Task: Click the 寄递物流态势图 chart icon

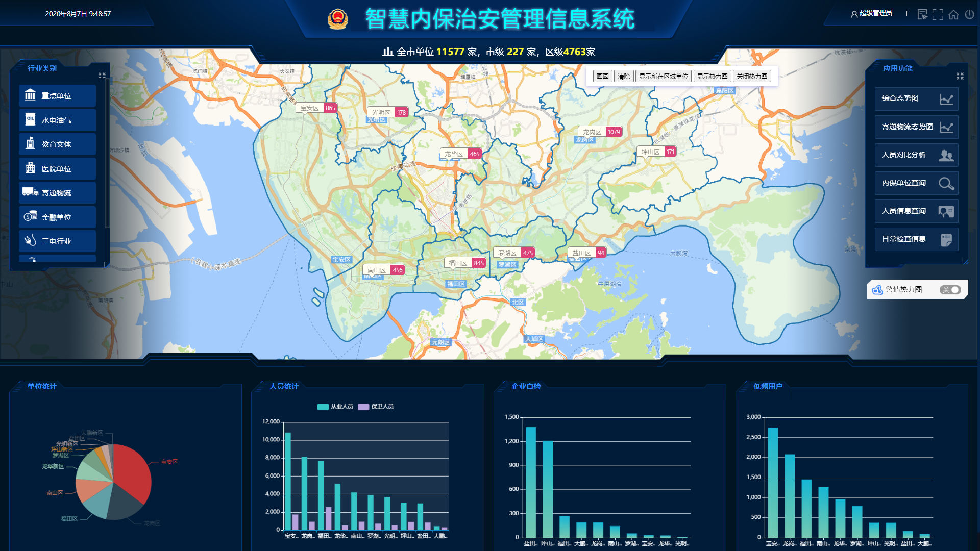Action: [x=946, y=127]
